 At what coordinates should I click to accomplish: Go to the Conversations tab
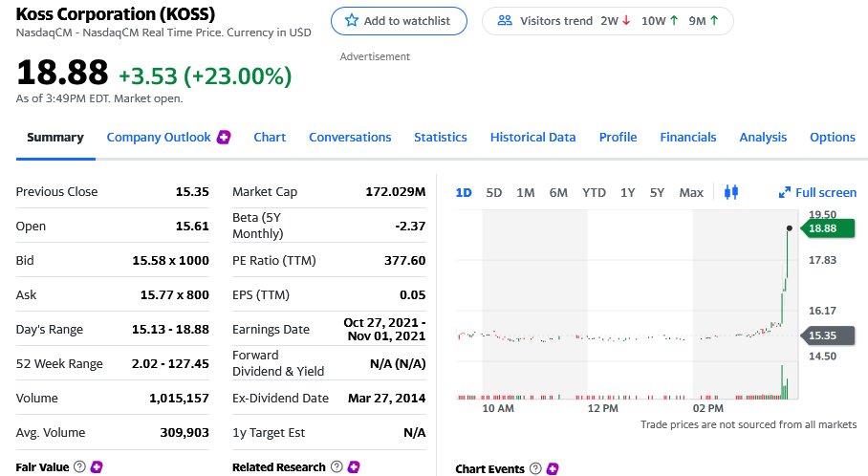coord(350,138)
